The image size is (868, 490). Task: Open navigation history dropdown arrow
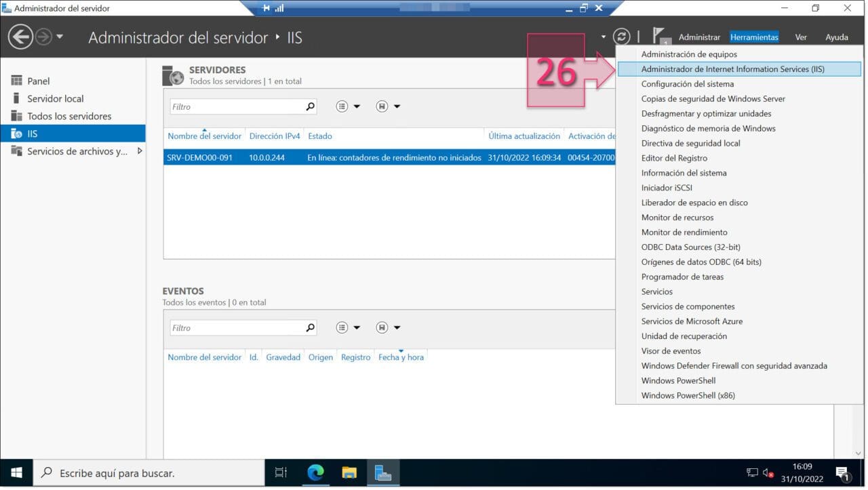[60, 37]
